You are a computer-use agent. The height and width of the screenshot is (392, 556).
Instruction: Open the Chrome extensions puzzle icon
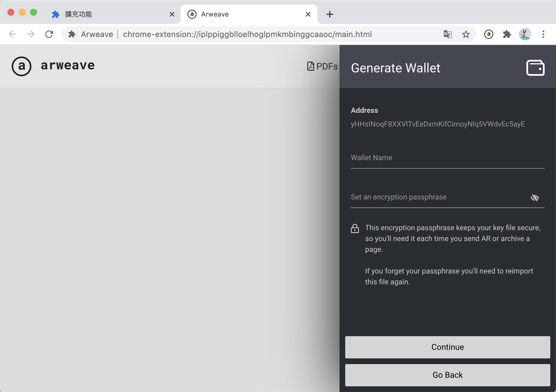(507, 34)
